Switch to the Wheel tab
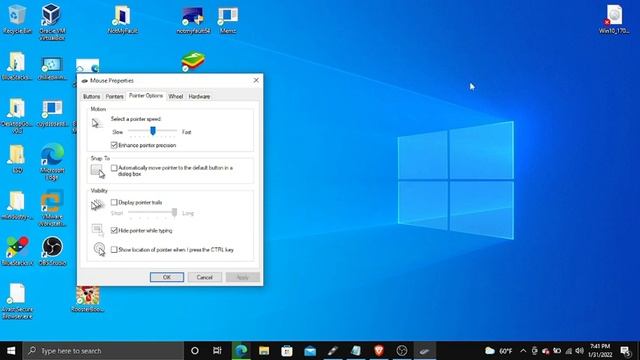Image resolution: width=640 pixels, height=360 pixels. click(176, 96)
